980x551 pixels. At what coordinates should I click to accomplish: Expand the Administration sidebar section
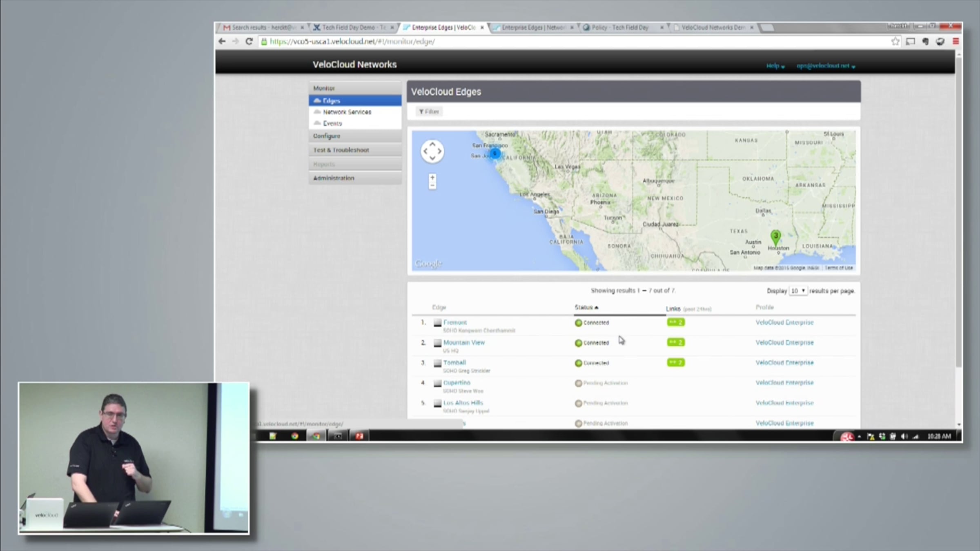[355, 178]
